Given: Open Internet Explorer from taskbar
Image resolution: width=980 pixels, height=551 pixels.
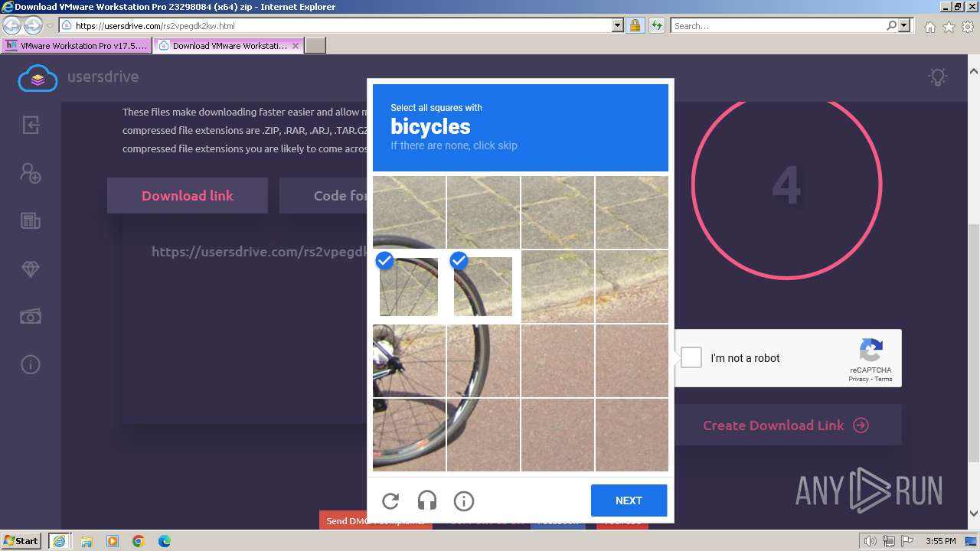Looking at the screenshot, I should pos(59,541).
